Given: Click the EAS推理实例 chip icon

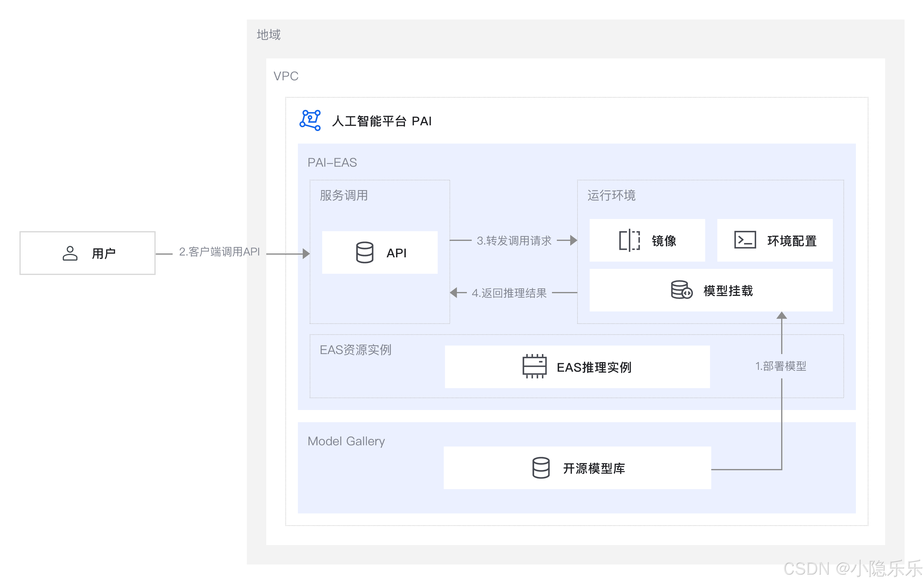Looking at the screenshot, I should click(535, 366).
